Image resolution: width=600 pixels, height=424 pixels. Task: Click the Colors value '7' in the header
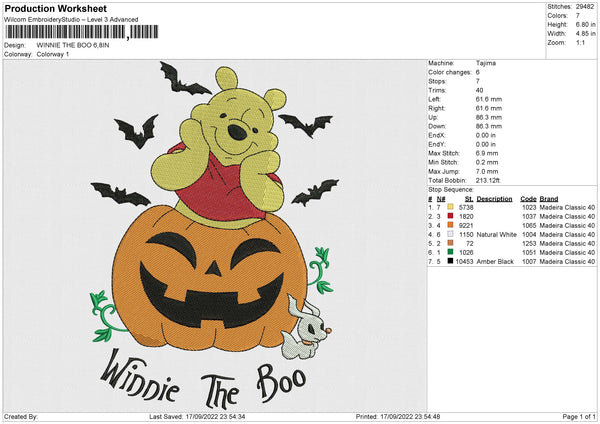(x=578, y=16)
